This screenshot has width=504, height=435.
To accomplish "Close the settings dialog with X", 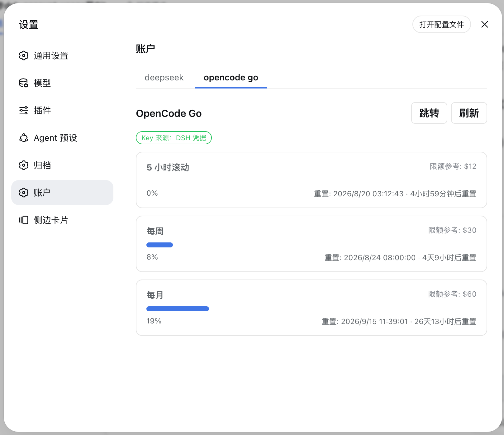I will pos(485,24).
